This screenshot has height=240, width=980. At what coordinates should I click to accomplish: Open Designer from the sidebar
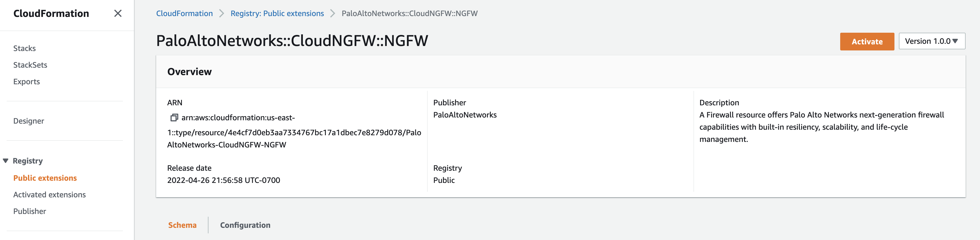[x=29, y=121]
